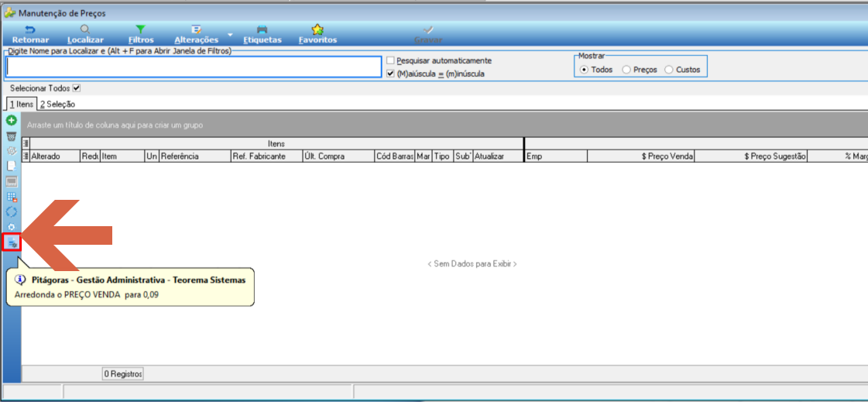868x402 pixels.
Task: Click the trash basket icon in sidebar
Action: coord(11,136)
